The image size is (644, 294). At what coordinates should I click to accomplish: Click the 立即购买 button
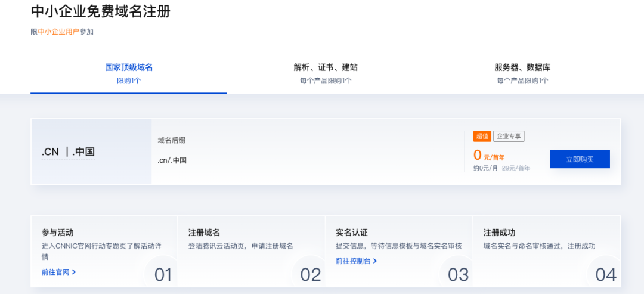point(580,159)
